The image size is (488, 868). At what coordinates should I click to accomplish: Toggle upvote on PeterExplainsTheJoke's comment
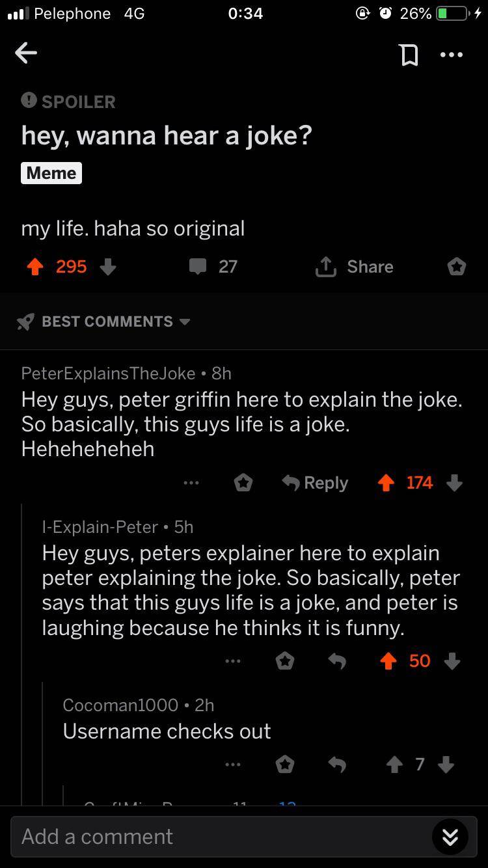point(386,483)
